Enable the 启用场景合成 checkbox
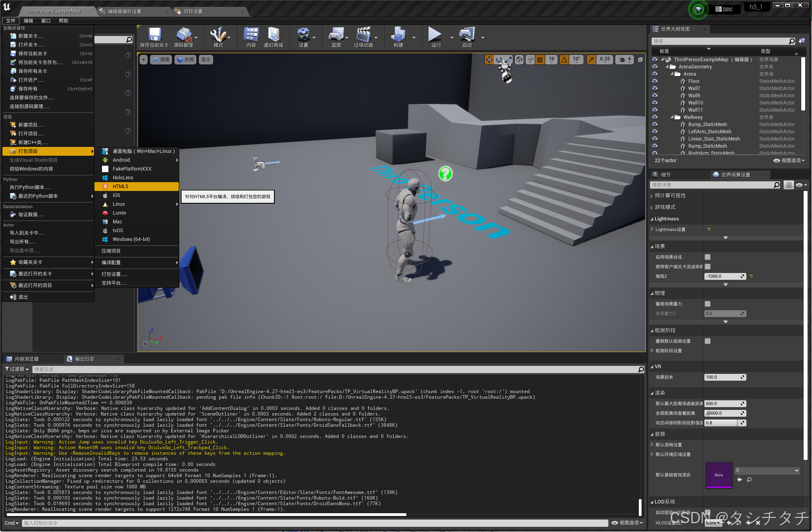Screen dimensions: 812x532 pyautogui.click(x=708, y=257)
